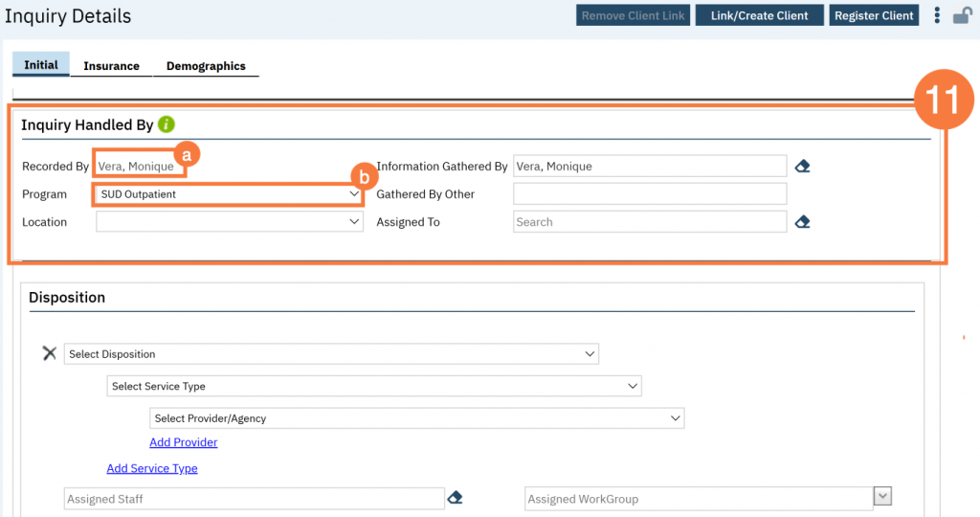Clear Assigned To field using eraser icon
Image resolution: width=980 pixels, height=517 pixels.
803,222
